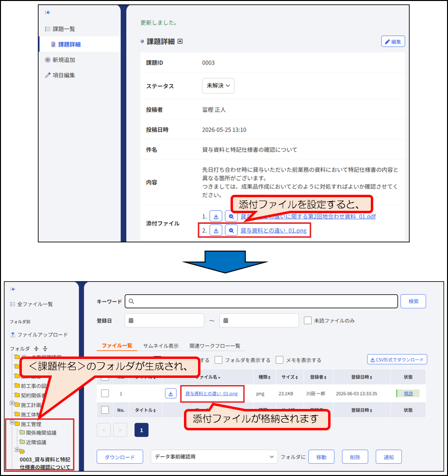Switch to the ファイル一覧 tab
Image resolution: width=448 pixels, height=476 pixels.
[x=117, y=345]
